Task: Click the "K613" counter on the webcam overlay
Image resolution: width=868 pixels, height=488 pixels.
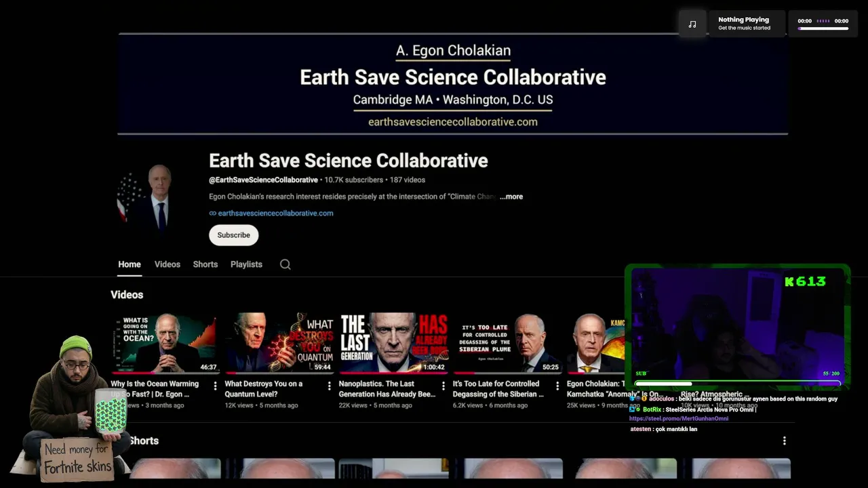Action: [806, 281]
